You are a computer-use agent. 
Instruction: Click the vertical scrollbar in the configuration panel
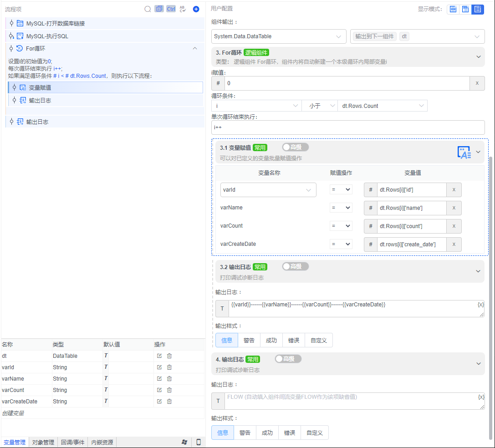pos(491,296)
